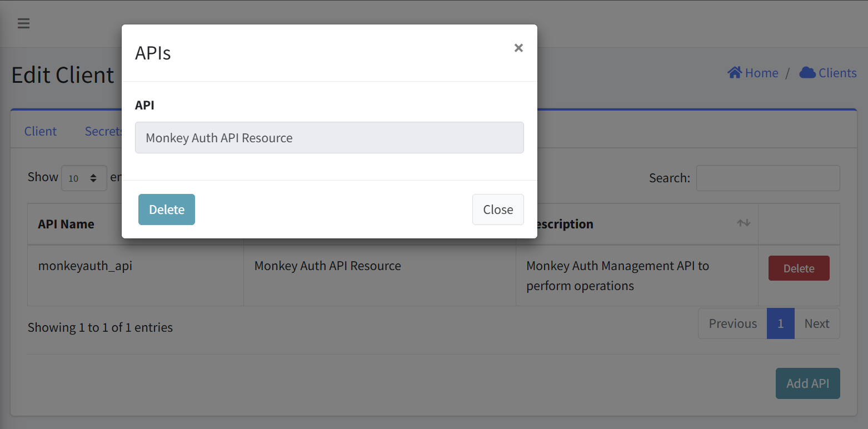
Task: Close the APIs dialog with the X
Action: [518, 48]
